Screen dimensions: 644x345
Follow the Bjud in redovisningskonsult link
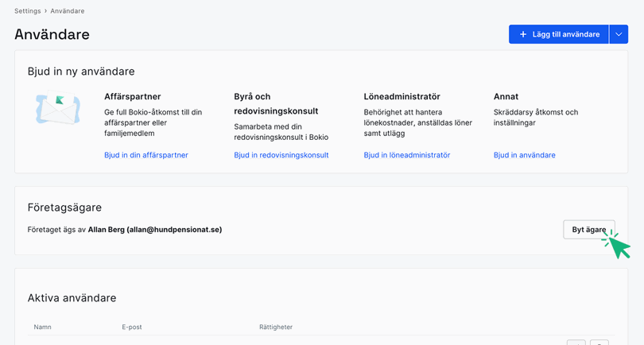(x=281, y=155)
